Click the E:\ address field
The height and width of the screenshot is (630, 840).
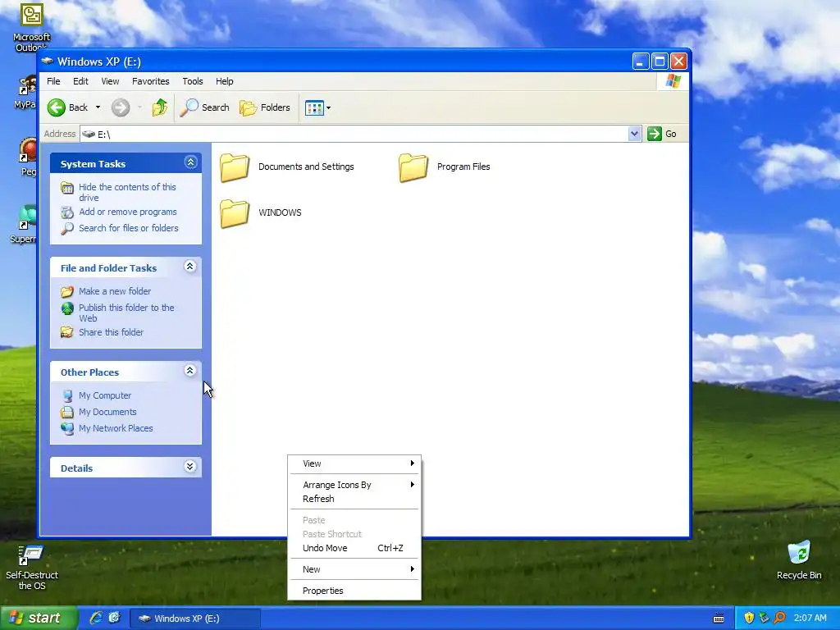pos(354,134)
